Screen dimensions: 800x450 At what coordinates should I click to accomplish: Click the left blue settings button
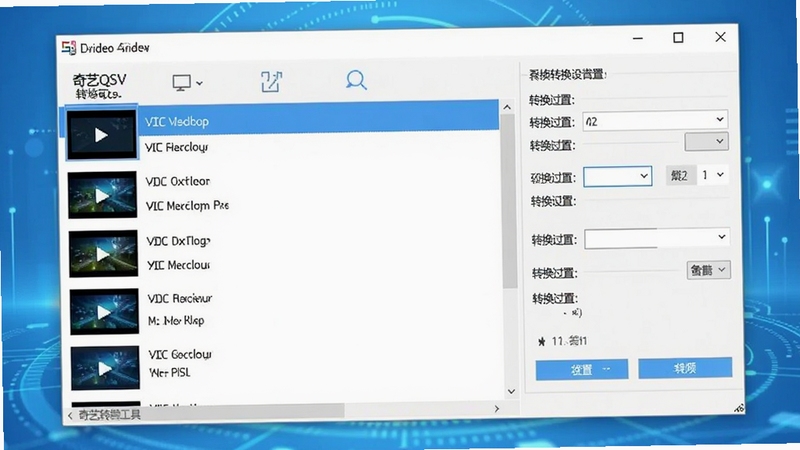coord(582,369)
